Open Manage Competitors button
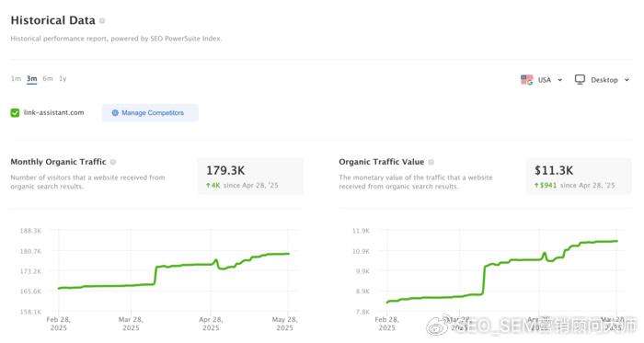 (150, 113)
